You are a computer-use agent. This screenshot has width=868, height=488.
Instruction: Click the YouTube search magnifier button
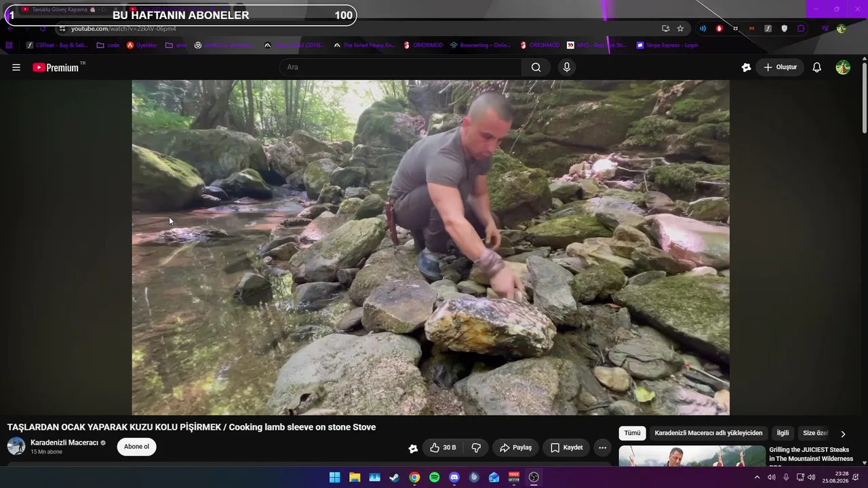coord(536,67)
